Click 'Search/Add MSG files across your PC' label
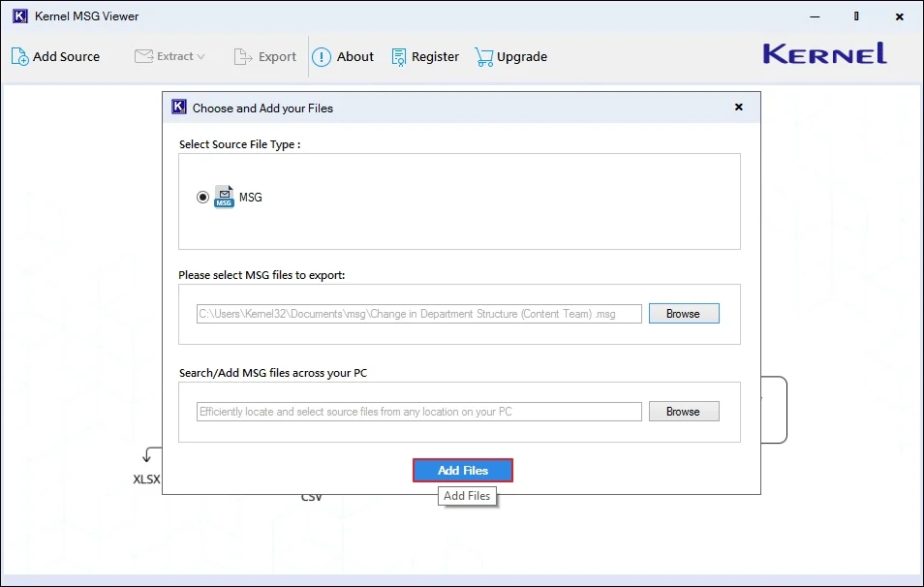The width and height of the screenshot is (924, 587). point(273,373)
